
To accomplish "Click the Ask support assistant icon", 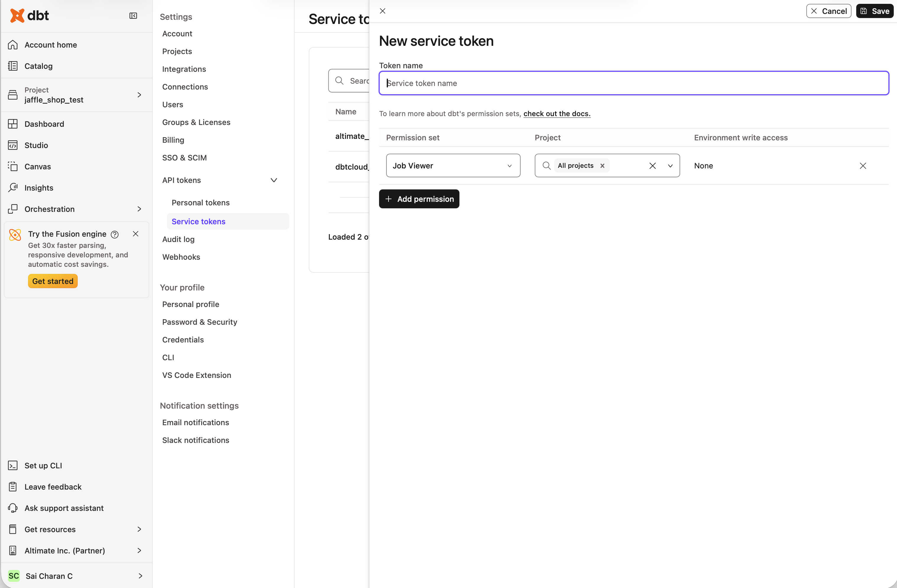I will [x=13, y=508].
